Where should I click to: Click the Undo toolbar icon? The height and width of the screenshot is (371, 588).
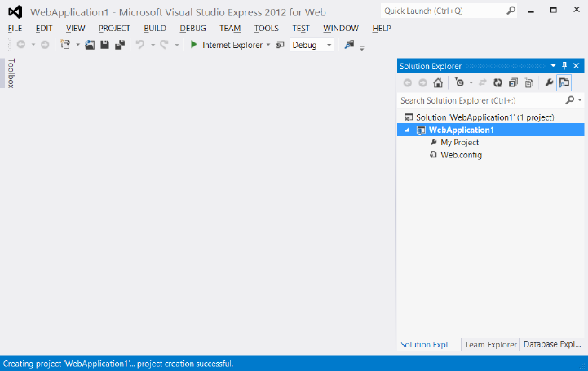(140, 45)
